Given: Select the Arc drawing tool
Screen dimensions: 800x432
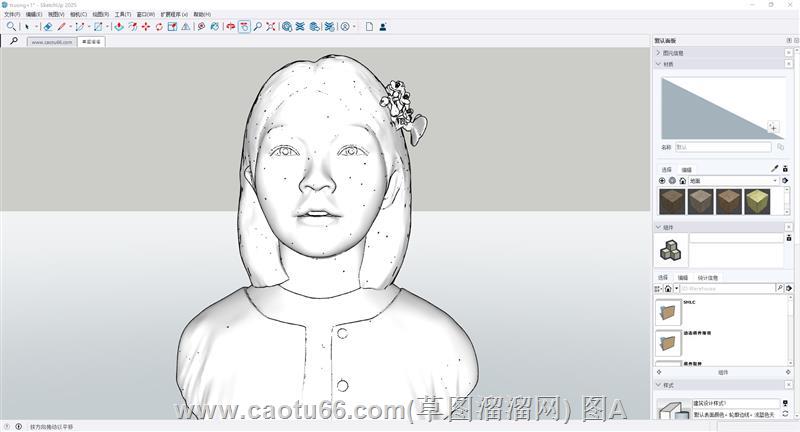Looking at the screenshot, I should (x=80, y=27).
